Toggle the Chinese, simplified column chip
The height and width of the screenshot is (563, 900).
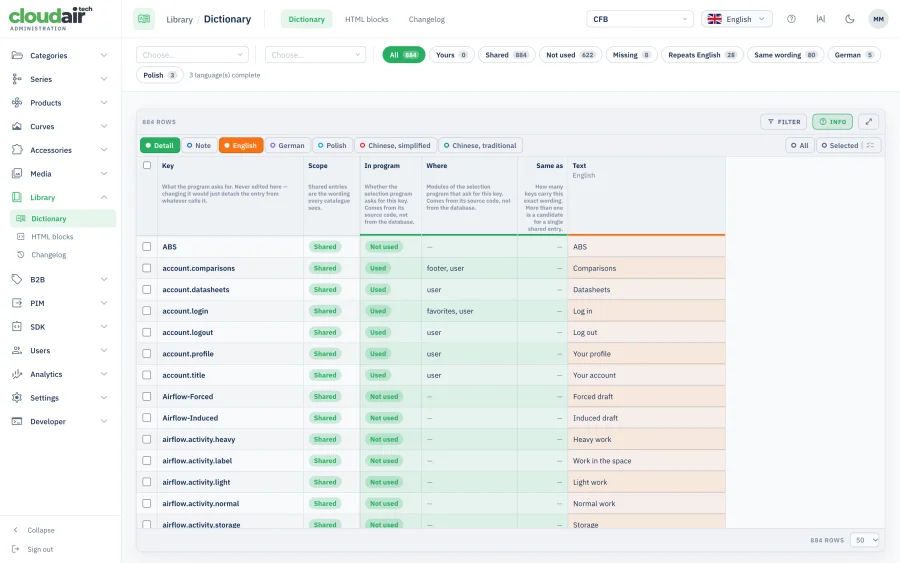coord(395,145)
